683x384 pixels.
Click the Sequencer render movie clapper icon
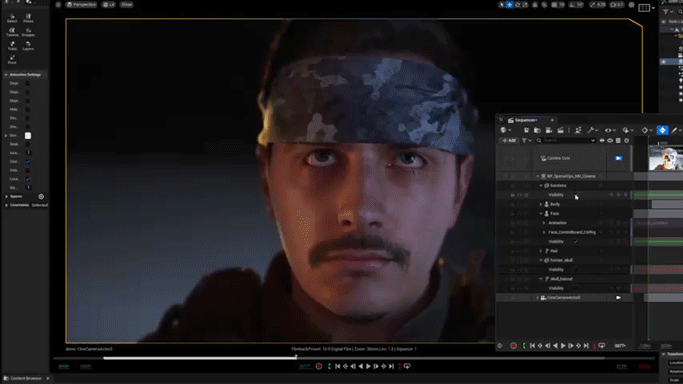(x=560, y=130)
